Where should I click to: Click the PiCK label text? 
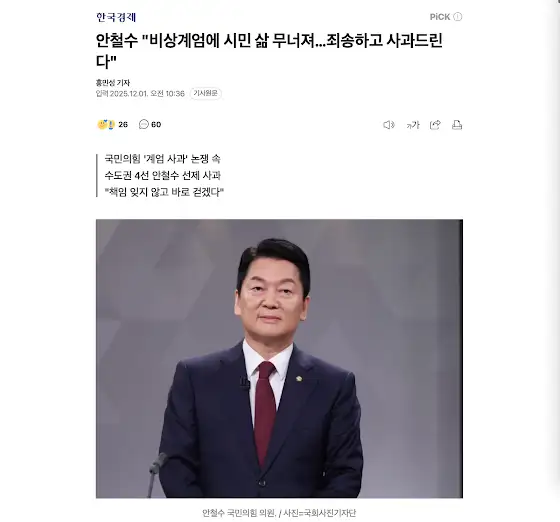(440, 17)
